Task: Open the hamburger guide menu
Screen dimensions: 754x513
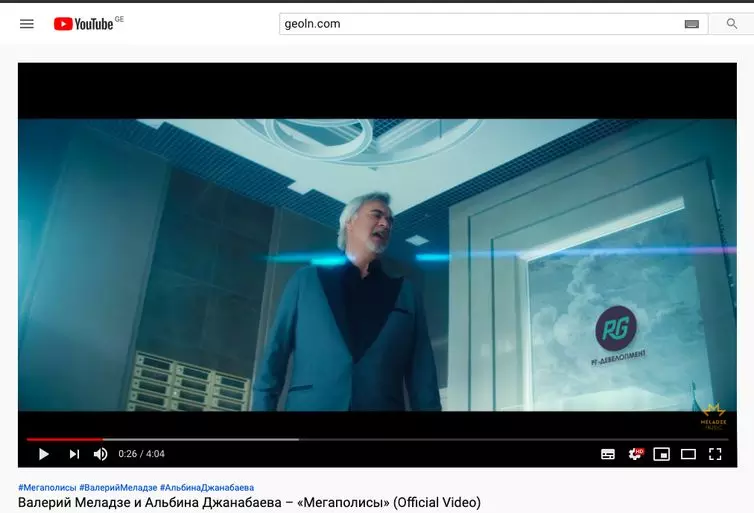Action: [27, 24]
